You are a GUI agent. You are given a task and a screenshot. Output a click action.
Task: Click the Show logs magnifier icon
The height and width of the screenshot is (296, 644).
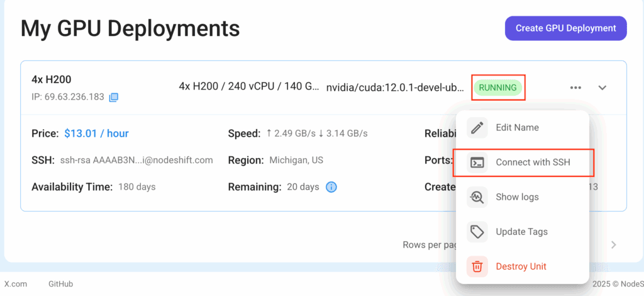477,197
